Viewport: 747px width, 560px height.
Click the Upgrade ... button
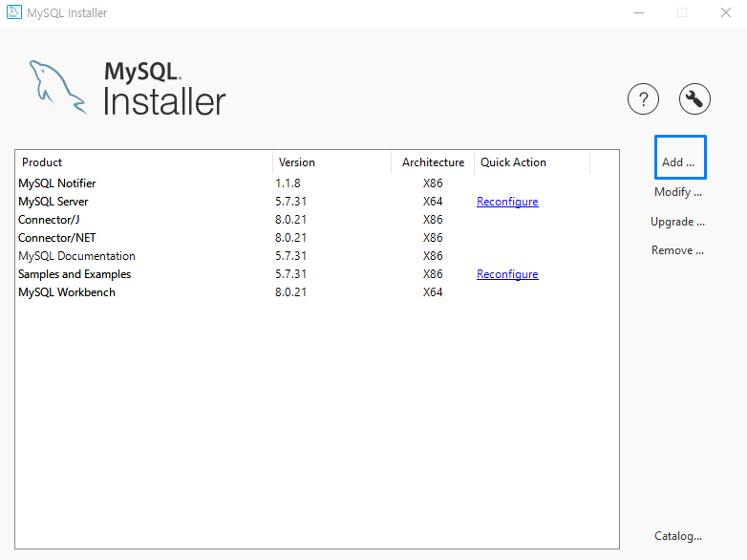(x=677, y=222)
